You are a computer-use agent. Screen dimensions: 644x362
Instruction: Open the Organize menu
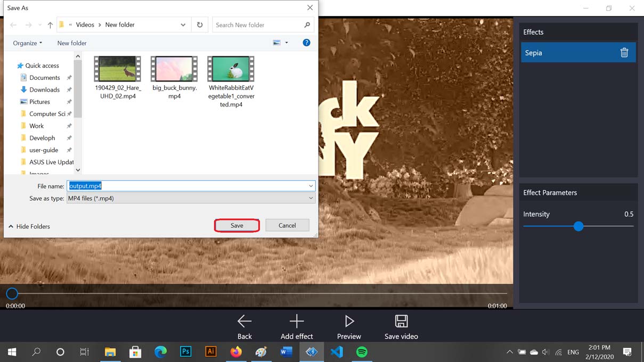(x=27, y=43)
